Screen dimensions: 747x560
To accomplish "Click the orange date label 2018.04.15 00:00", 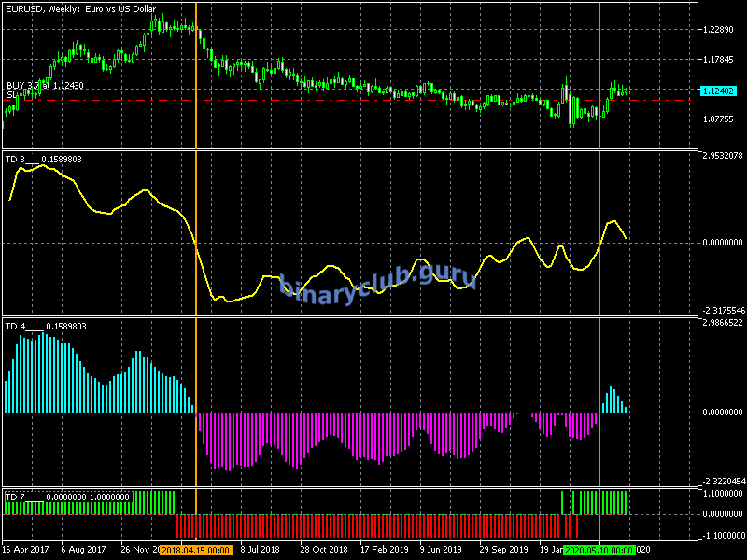I will point(196,551).
